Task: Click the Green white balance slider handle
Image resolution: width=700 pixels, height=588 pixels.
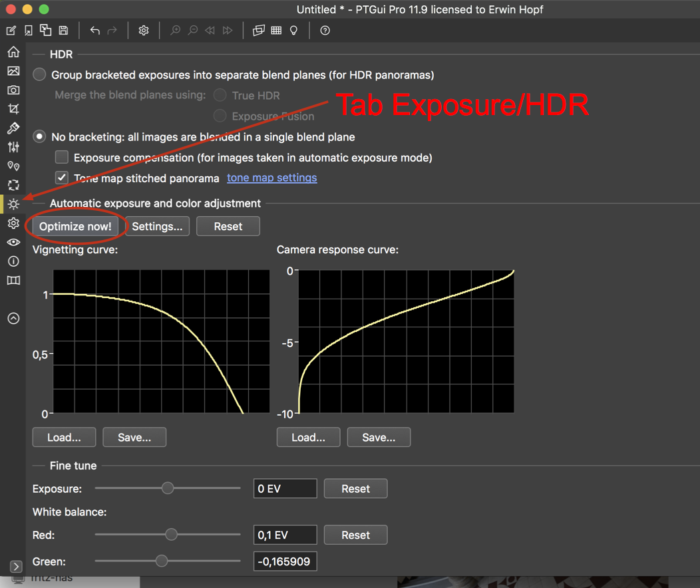Action: coord(162,561)
